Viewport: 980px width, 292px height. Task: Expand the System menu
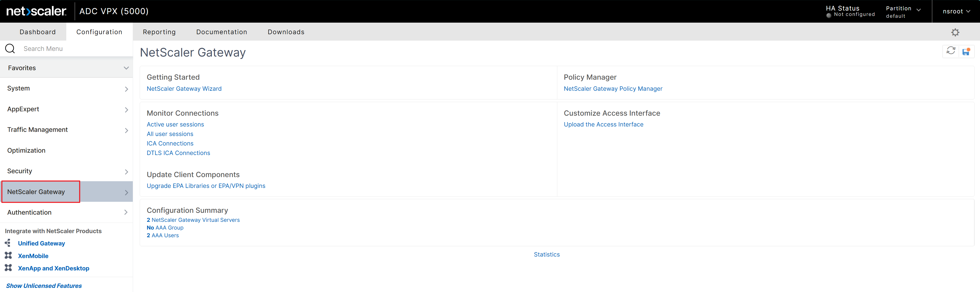pyautogui.click(x=126, y=89)
